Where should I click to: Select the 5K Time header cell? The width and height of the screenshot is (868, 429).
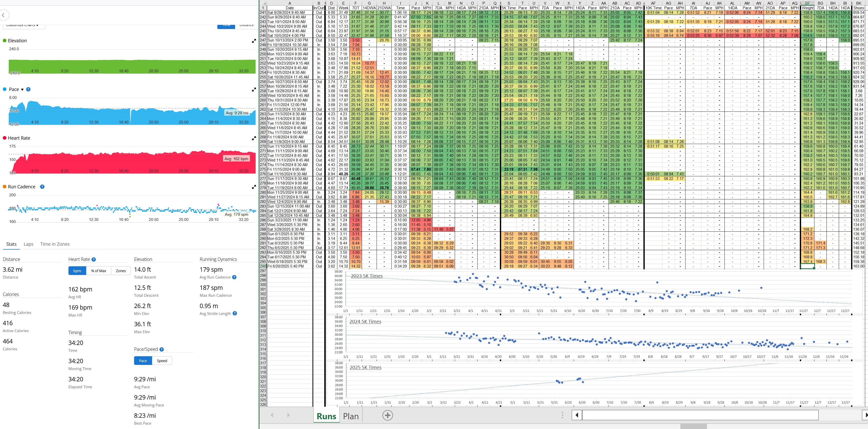pyautogui.click(x=509, y=8)
